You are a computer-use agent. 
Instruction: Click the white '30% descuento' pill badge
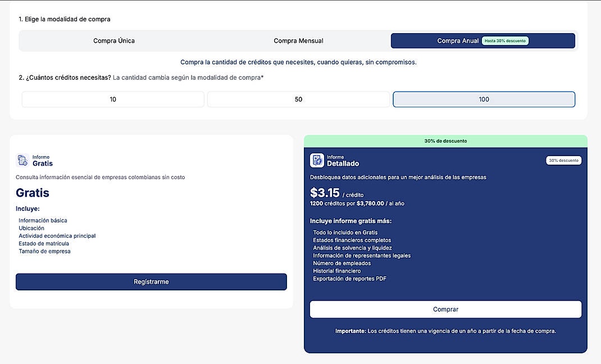pos(563,160)
